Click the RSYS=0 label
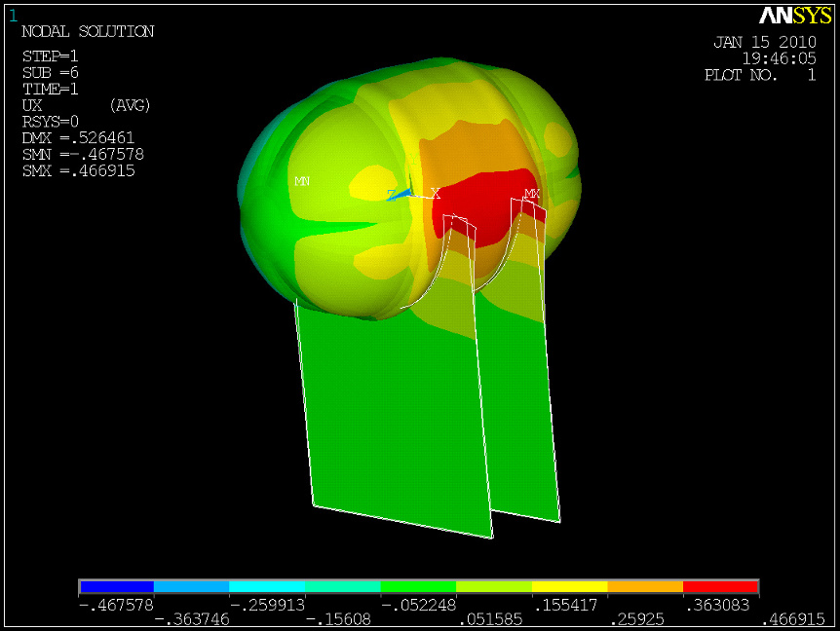Screen dimensions: 840x631 pyautogui.click(x=51, y=122)
